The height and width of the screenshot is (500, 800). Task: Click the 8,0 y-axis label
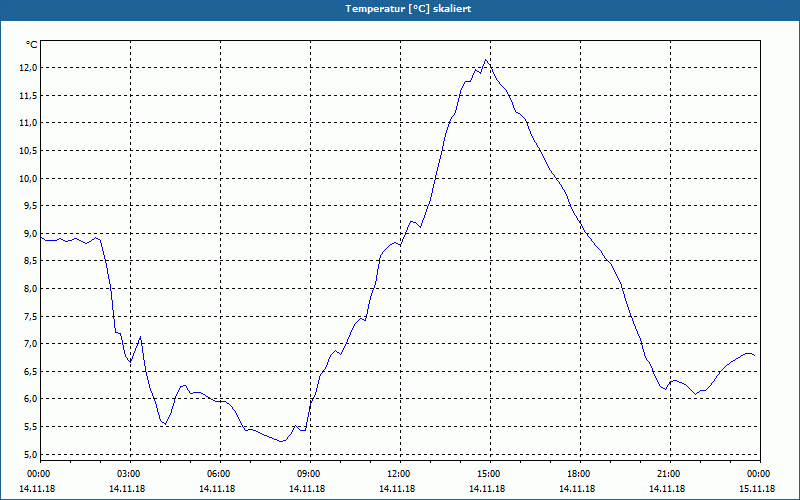[x=30, y=289]
